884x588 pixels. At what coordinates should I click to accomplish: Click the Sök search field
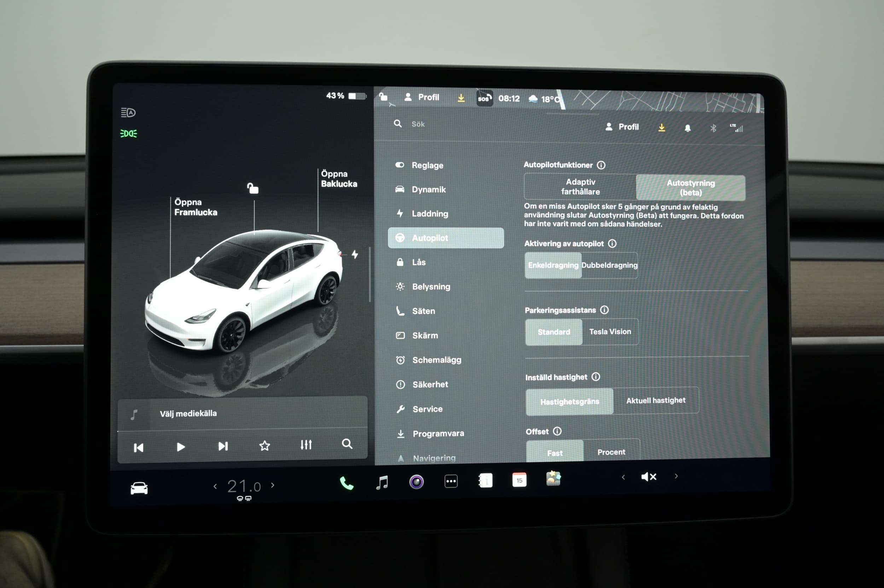[x=418, y=124]
